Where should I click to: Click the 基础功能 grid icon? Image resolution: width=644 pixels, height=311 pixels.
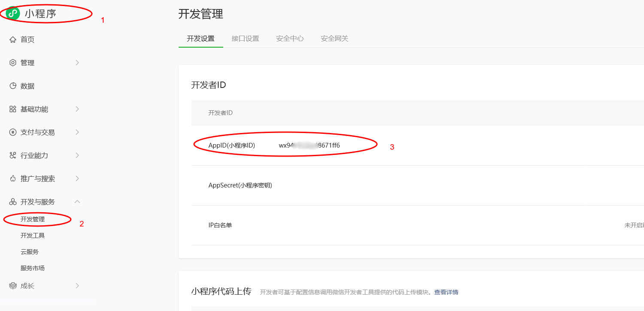pos(13,109)
